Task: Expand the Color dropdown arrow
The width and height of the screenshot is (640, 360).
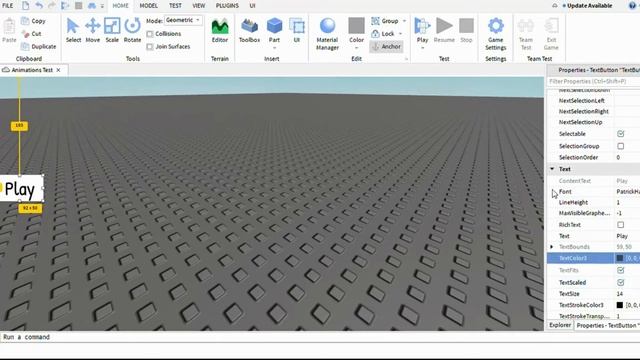Action: point(356,48)
